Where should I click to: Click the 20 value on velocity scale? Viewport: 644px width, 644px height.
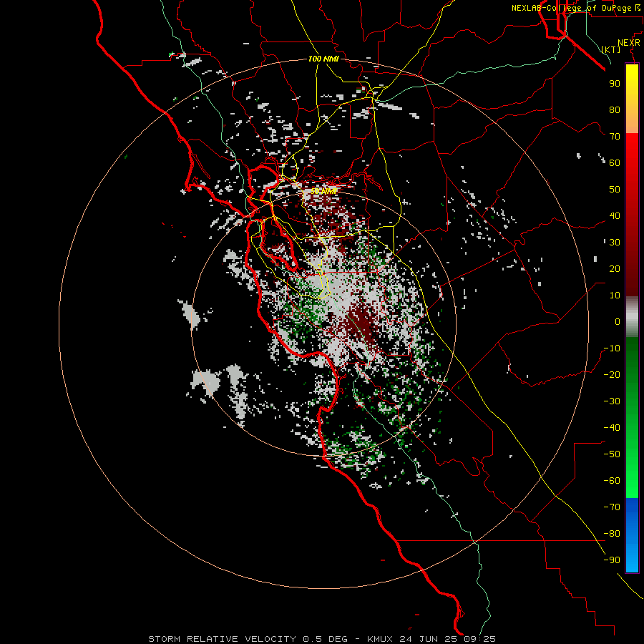(615, 269)
